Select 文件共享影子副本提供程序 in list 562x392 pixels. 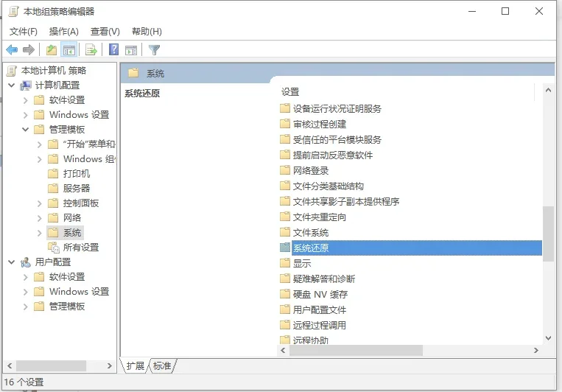coord(346,201)
